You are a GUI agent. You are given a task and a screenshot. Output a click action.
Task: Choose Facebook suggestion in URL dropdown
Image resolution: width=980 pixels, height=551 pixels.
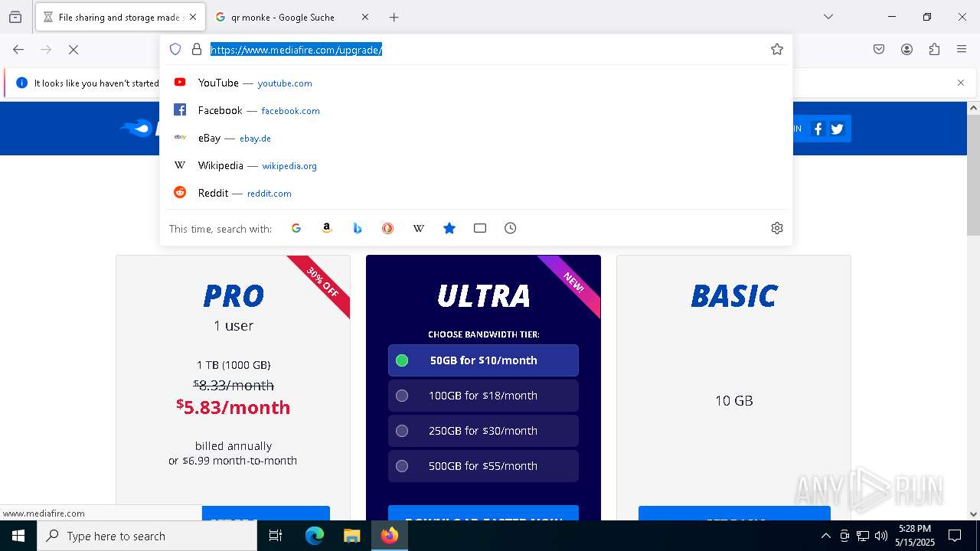(x=476, y=110)
